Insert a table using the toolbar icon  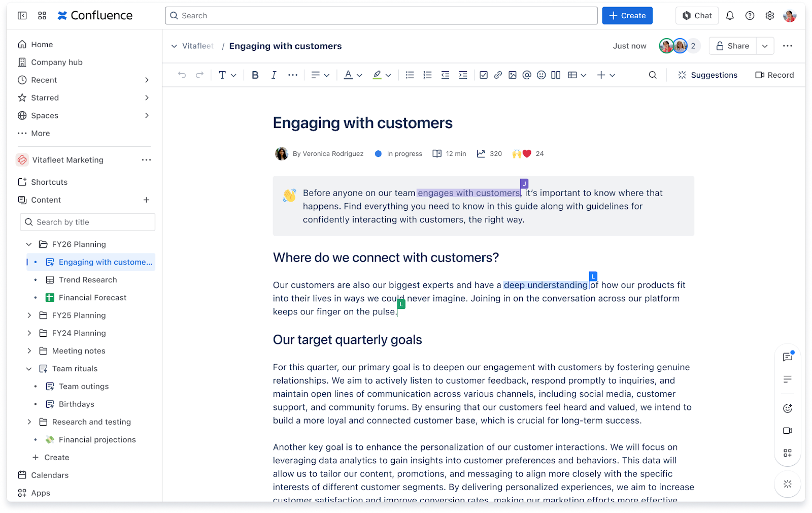(x=573, y=75)
